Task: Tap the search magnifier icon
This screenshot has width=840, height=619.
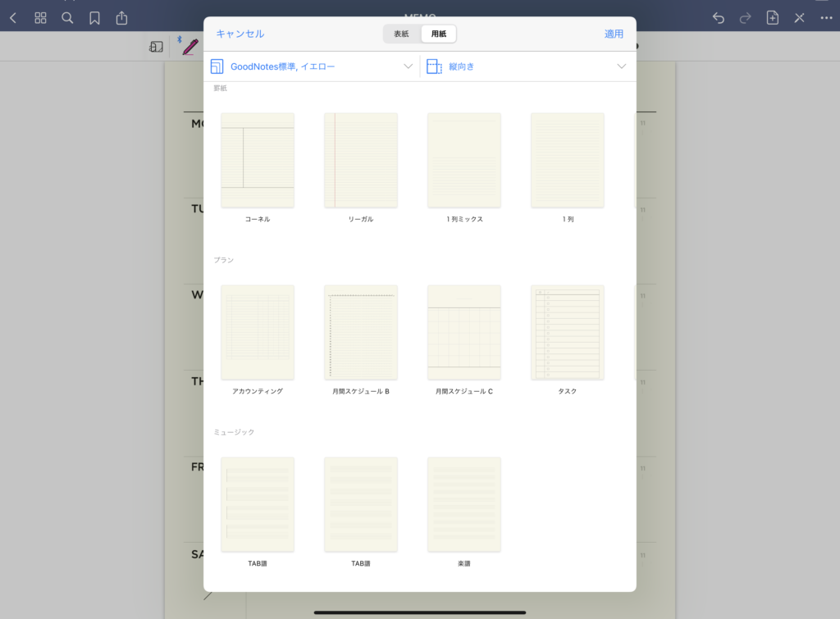Action: (x=67, y=17)
